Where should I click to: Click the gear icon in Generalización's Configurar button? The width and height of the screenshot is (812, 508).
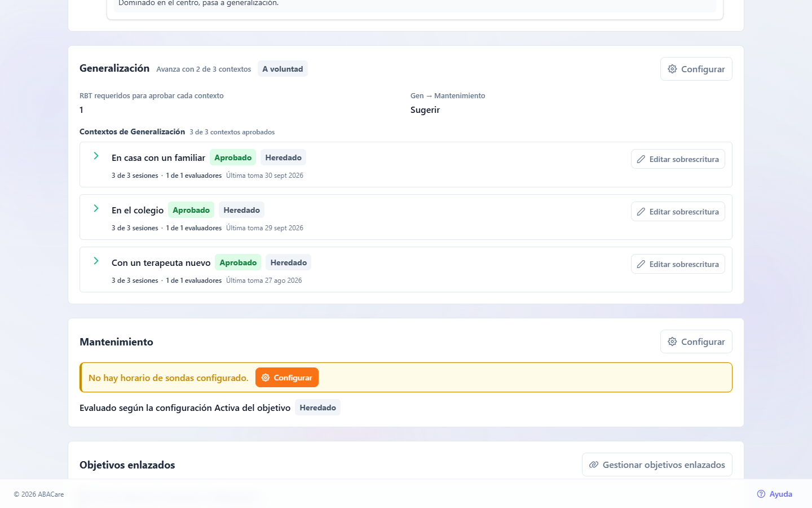672,69
